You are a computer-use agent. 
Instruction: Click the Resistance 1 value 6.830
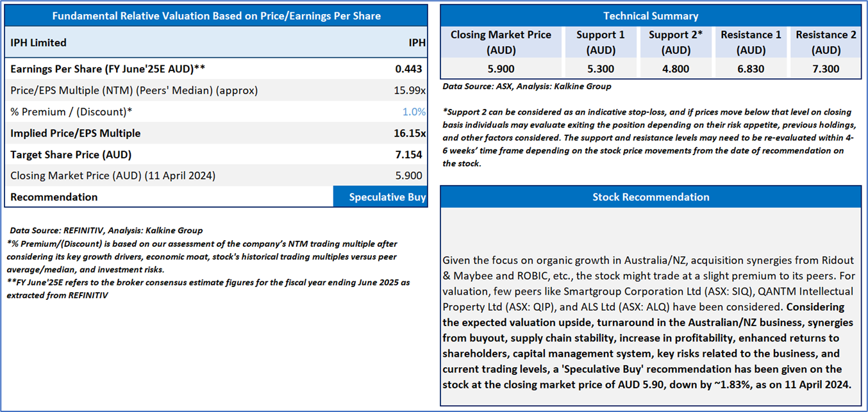(751, 69)
